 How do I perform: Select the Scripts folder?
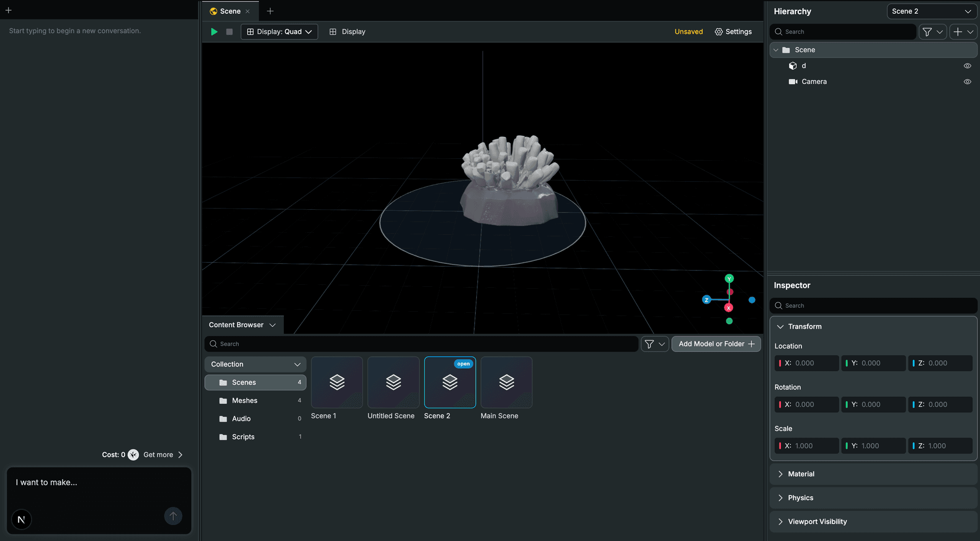255,437
